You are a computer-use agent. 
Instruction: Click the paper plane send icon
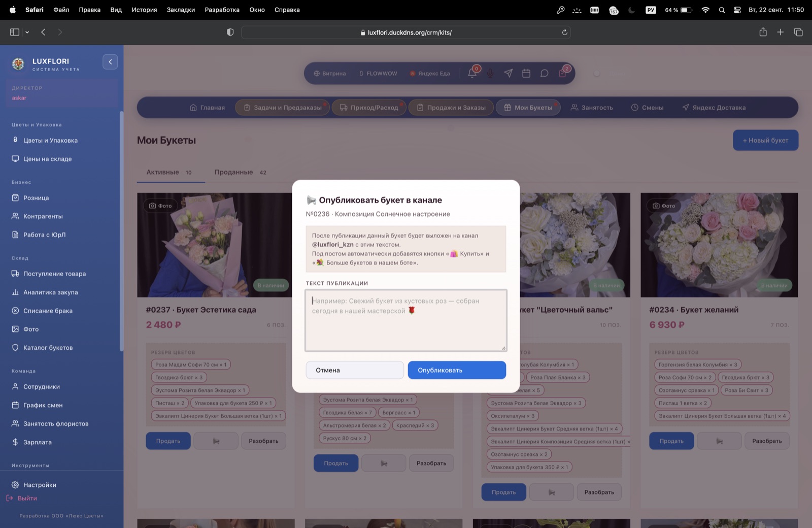point(509,74)
